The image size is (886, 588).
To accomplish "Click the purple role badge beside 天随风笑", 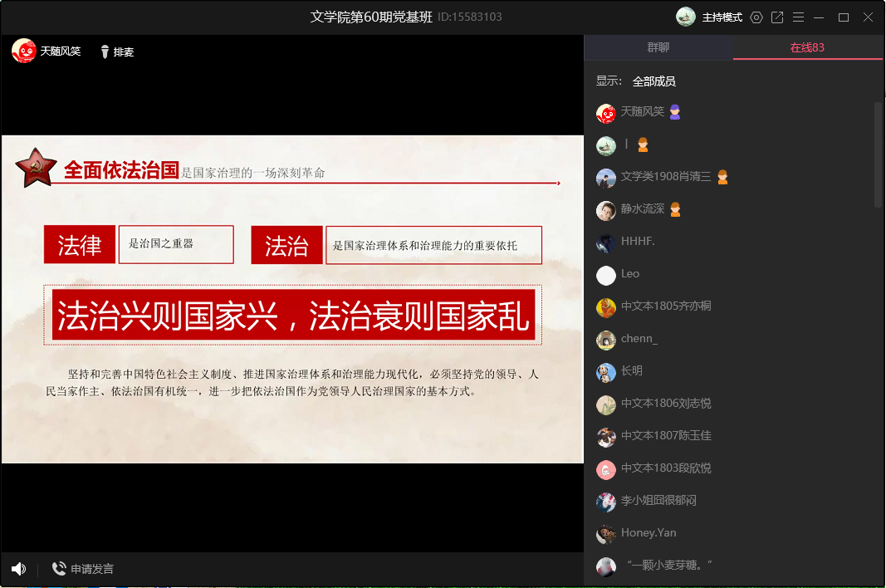I will [675, 112].
